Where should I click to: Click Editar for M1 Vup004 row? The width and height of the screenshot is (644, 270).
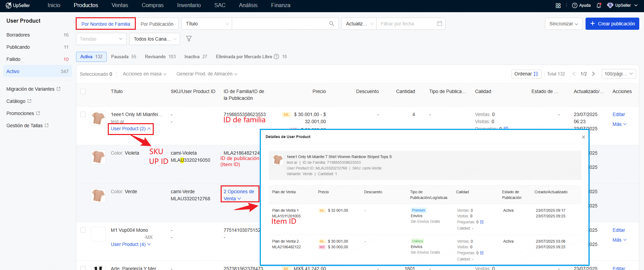(619, 230)
